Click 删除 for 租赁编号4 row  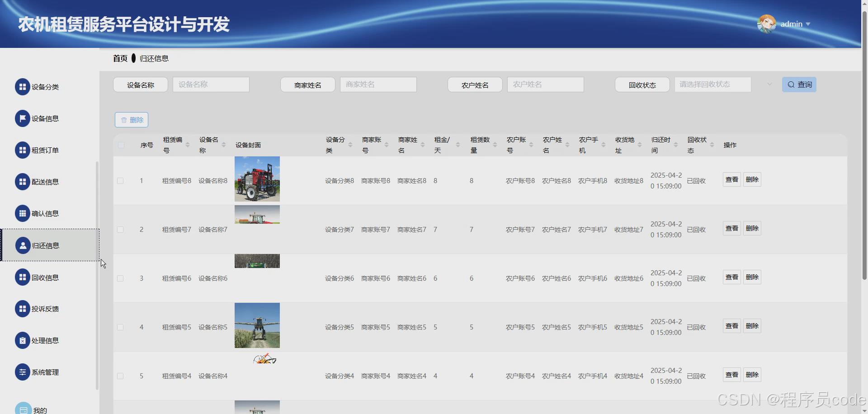[x=752, y=375]
